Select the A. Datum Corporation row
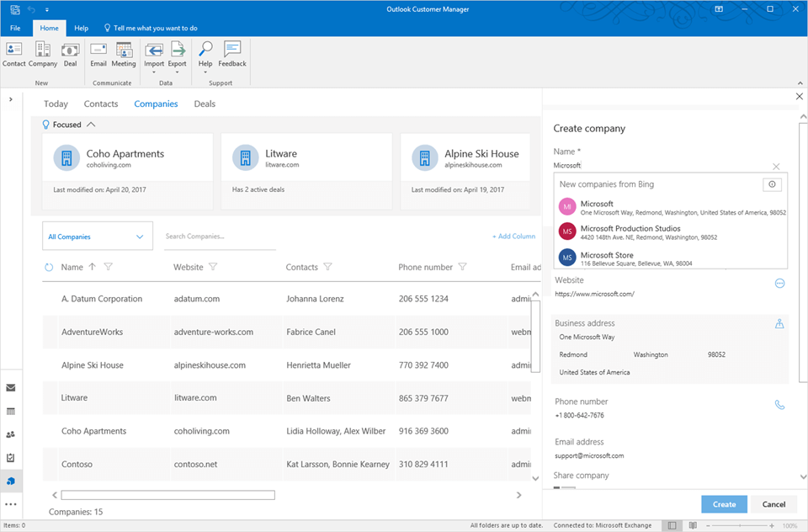 [x=286, y=299]
